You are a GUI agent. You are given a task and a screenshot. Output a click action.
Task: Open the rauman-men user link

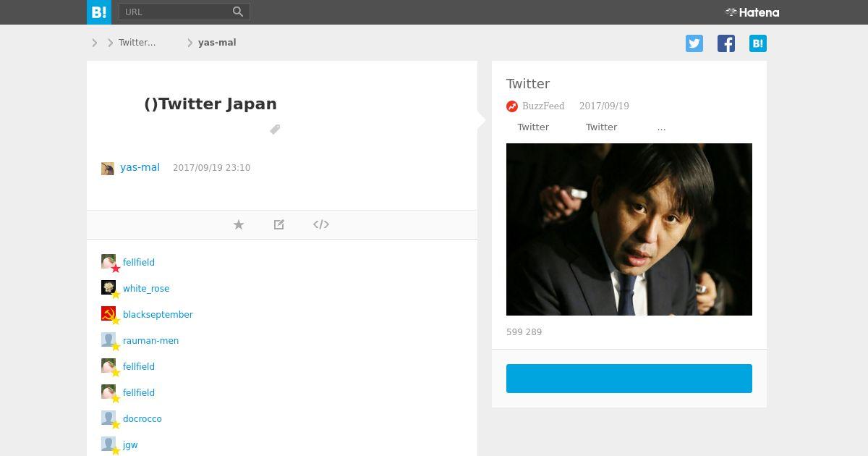coord(150,341)
